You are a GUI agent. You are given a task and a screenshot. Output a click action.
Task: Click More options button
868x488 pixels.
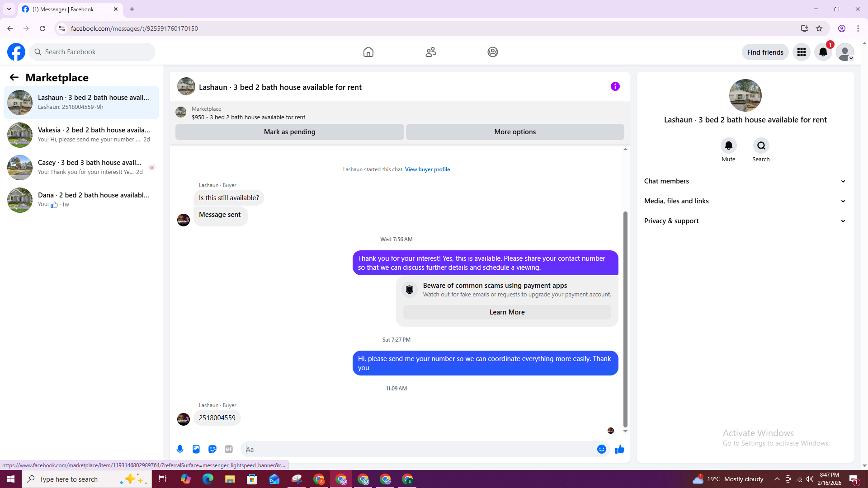[515, 132]
